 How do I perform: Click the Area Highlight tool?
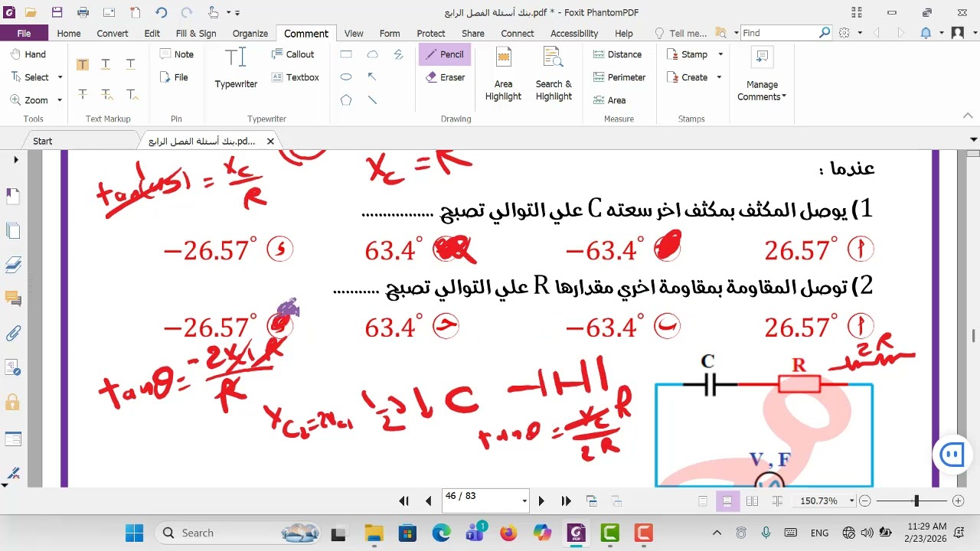[x=503, y=74]
